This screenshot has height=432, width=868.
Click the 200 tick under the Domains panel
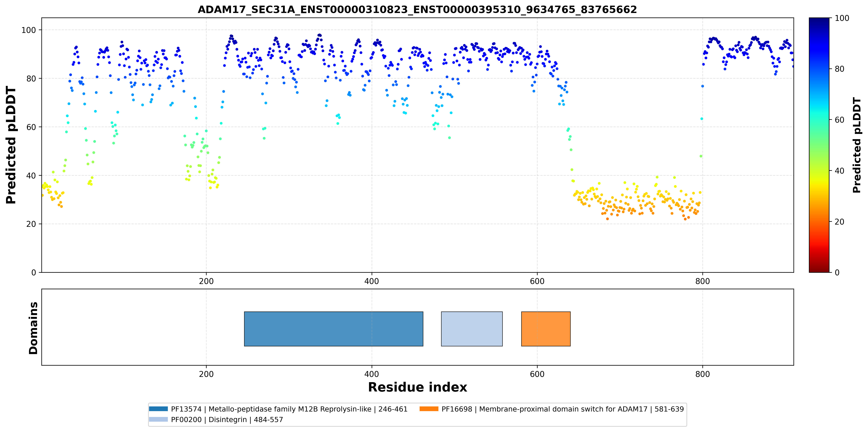(x=206, y=374)
